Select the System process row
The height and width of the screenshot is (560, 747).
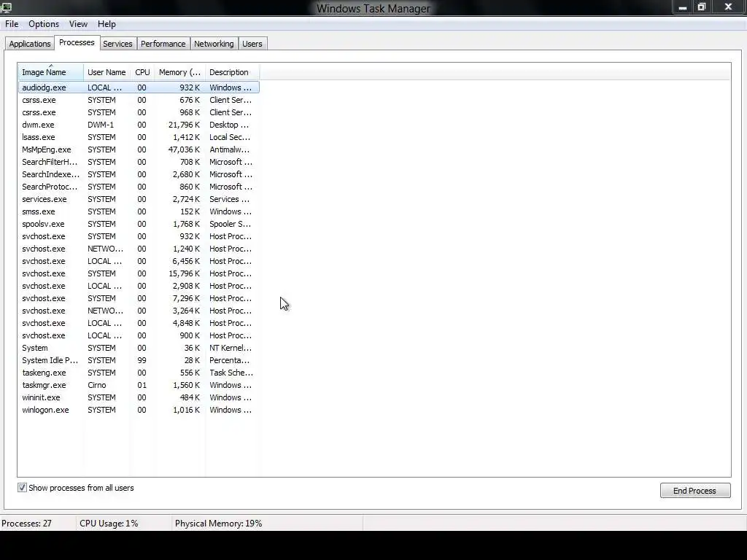[x=139, y=348]
